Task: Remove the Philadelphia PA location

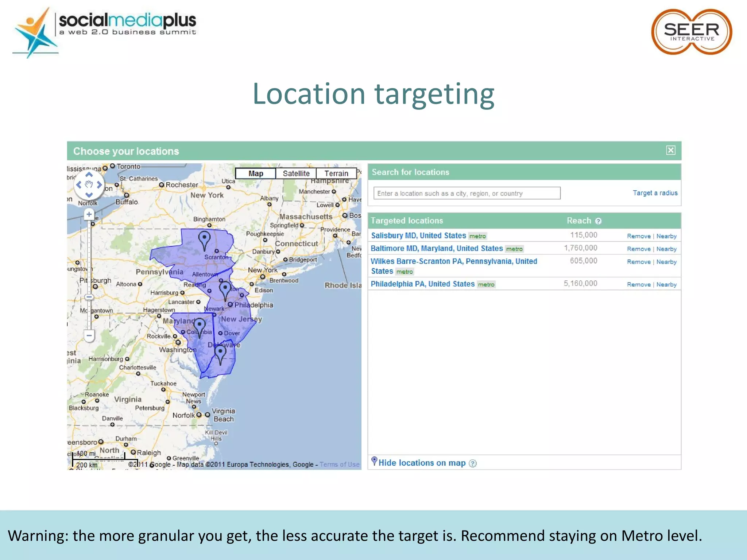Action: point(639,284)
